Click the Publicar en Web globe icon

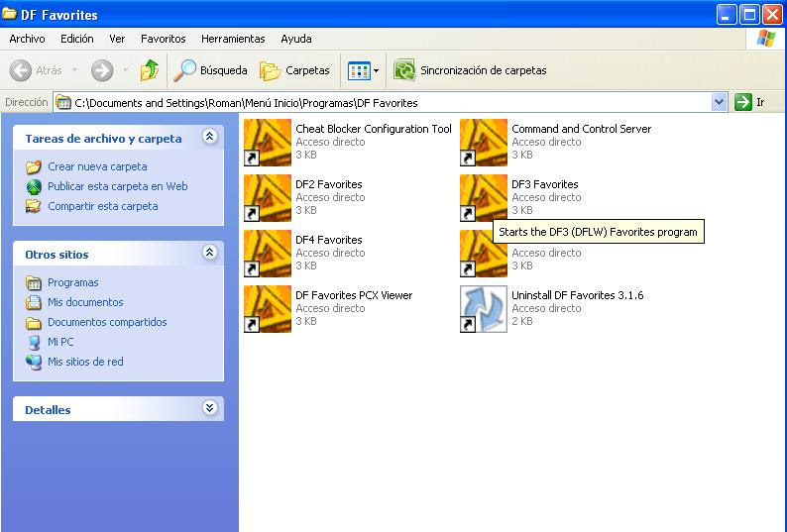34,186
